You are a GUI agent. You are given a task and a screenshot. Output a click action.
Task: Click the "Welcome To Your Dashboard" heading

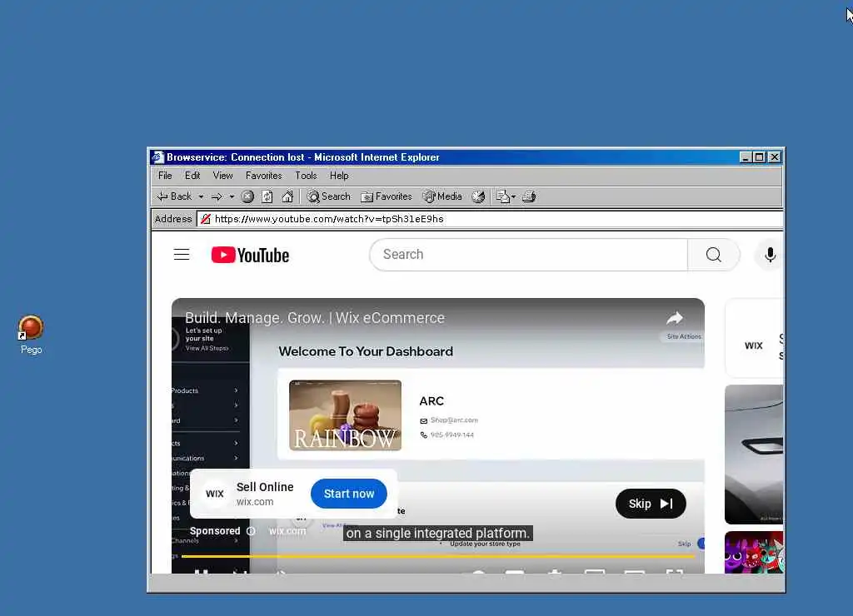366,351
